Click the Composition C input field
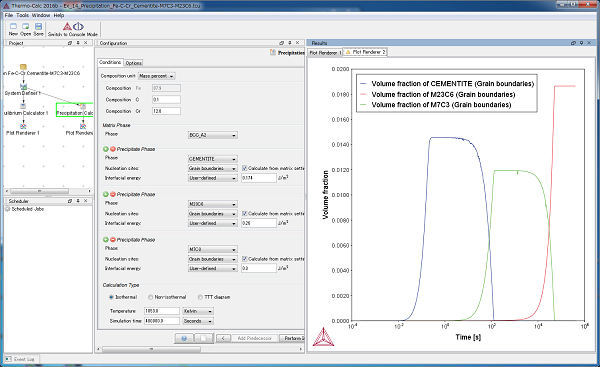The image size is (600, 367). (166, 99)
